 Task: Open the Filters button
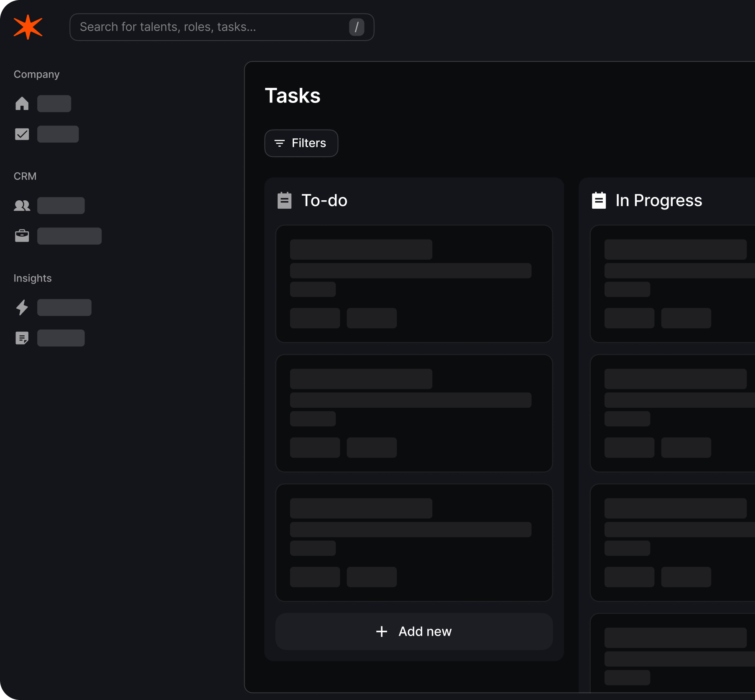click(x=301, y=143)
